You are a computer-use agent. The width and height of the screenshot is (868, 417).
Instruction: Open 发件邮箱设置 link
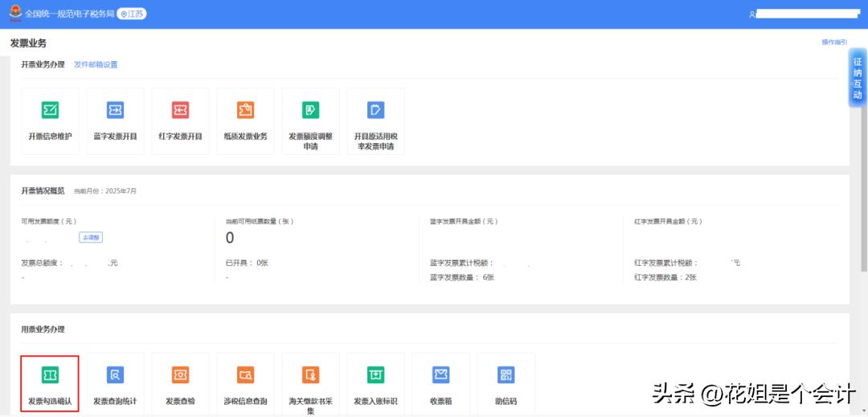pos(96,65)
